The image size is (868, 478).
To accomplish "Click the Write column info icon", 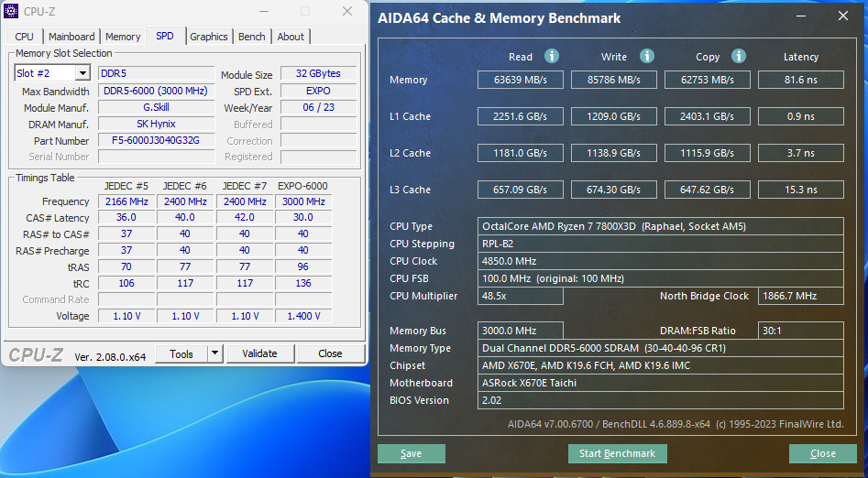I will point(647,56).
